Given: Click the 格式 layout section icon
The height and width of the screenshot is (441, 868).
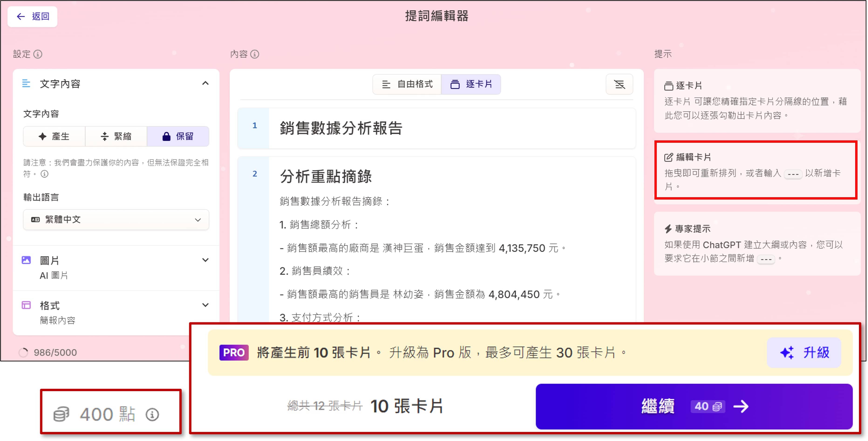Looking at the screenshot, I should [26, 305].
